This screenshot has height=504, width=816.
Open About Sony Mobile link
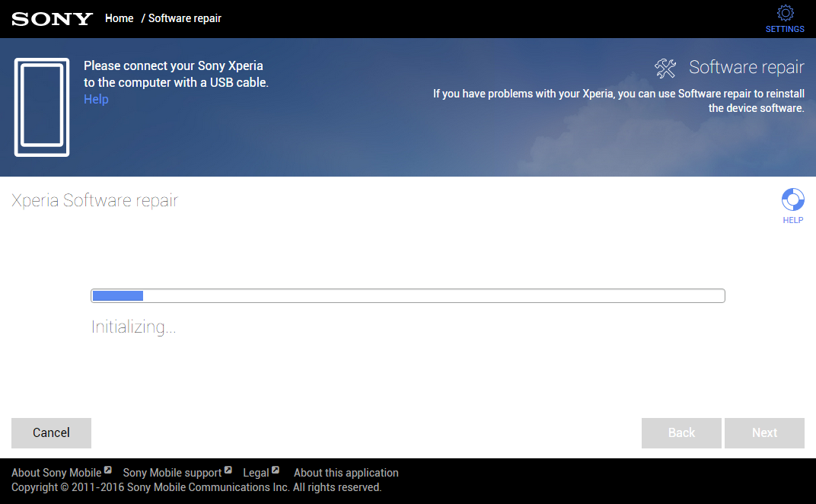56,473
